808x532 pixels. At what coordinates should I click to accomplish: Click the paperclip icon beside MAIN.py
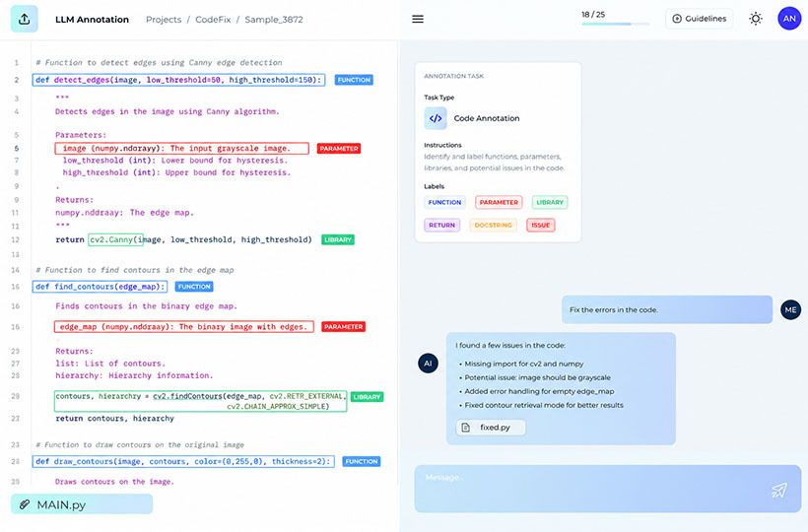click(25, 504)
